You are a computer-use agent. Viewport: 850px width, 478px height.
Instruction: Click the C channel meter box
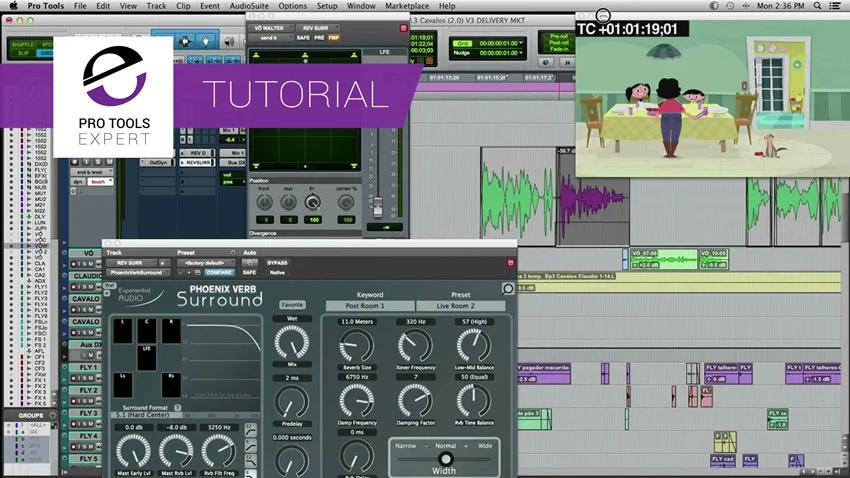pyautogui.click(x=146, y=331)
